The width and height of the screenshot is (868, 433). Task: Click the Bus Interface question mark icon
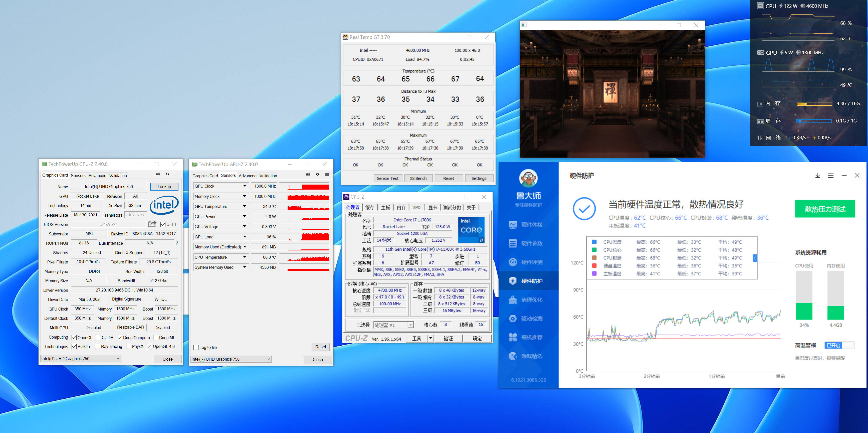177,243
